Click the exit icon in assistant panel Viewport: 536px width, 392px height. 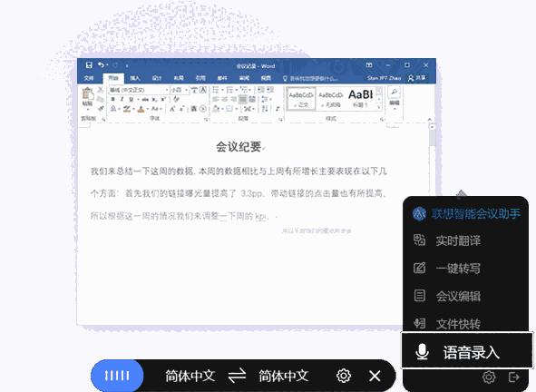(x=514, y=377)
